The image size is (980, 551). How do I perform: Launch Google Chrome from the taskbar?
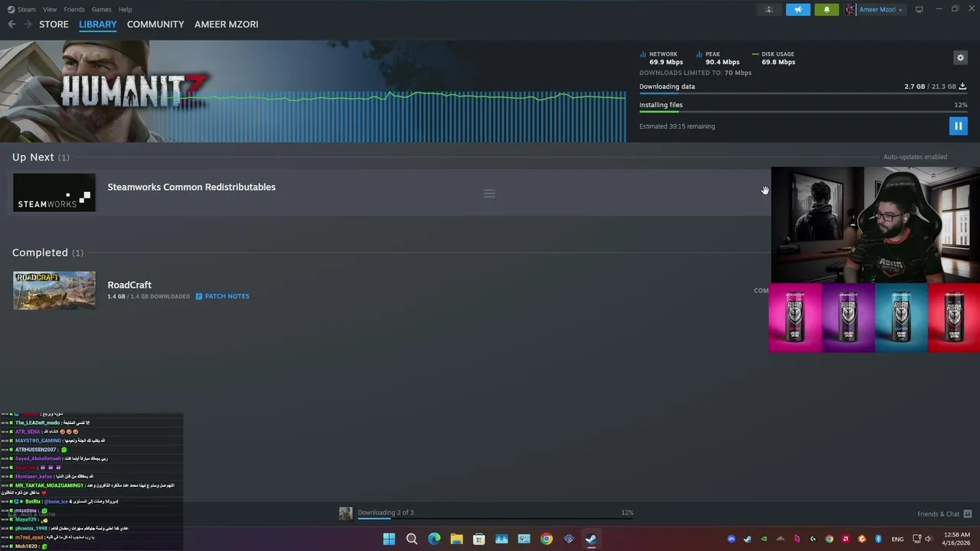point(546,539)
